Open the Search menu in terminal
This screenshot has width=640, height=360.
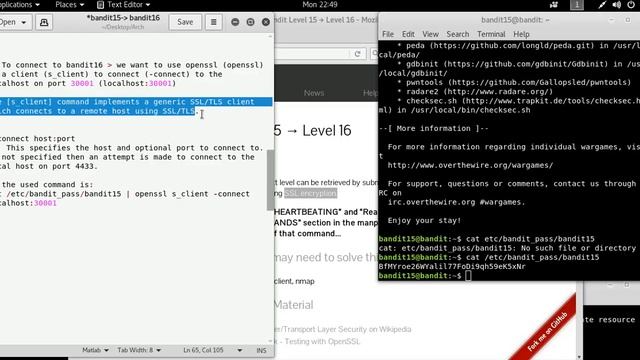coord(458,34)
